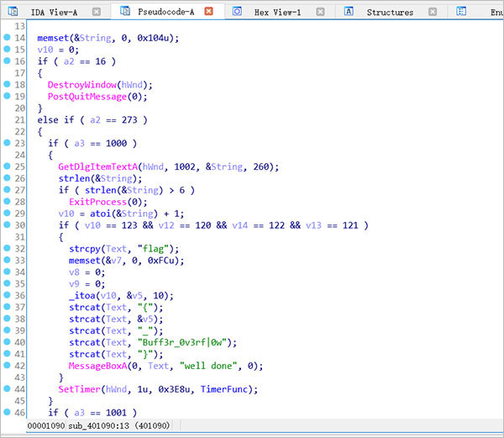This screenshot has height=438, width=504.
Task: Toggle breakpoint dot on line 25
Action: click(x=8, y=166)
